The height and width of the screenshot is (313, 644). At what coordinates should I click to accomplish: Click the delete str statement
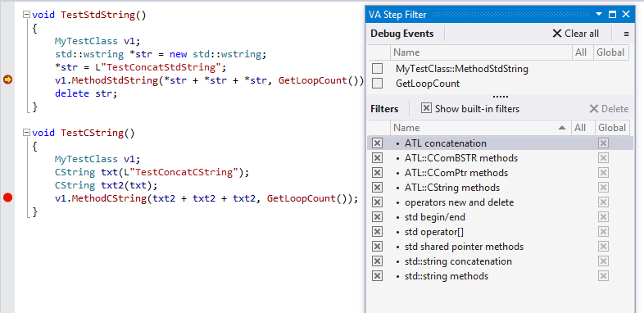pyautogui.click(x=86, y=93)
